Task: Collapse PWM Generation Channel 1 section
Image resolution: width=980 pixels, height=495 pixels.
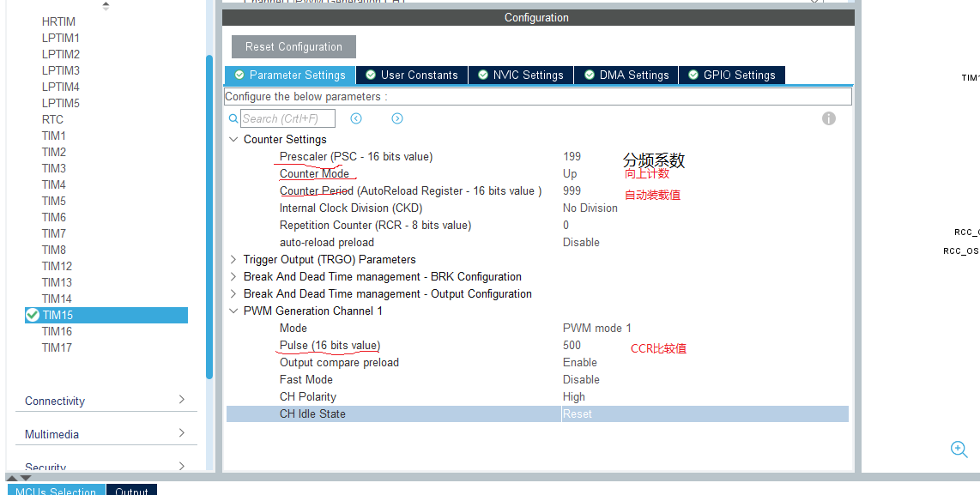Action: (233, 311)
